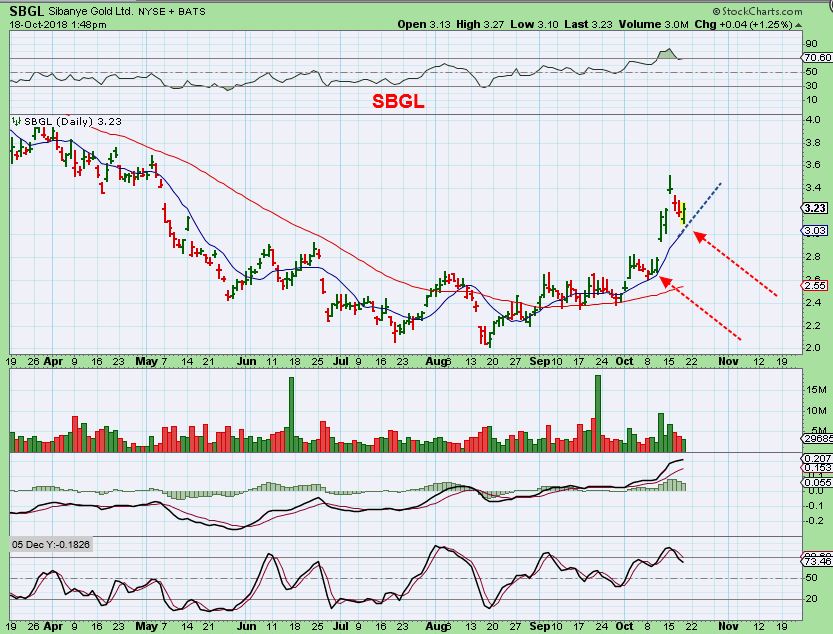833x634 pixels.
Task: Click the blue moving average tag 3.03
Action: click(x=814, y=230)
